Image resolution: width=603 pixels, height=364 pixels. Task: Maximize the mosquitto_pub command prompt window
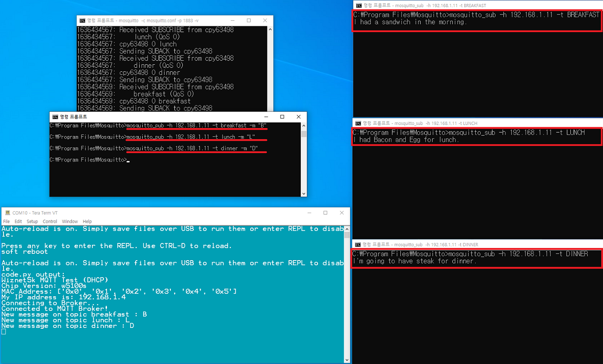[x=282, y=117]
